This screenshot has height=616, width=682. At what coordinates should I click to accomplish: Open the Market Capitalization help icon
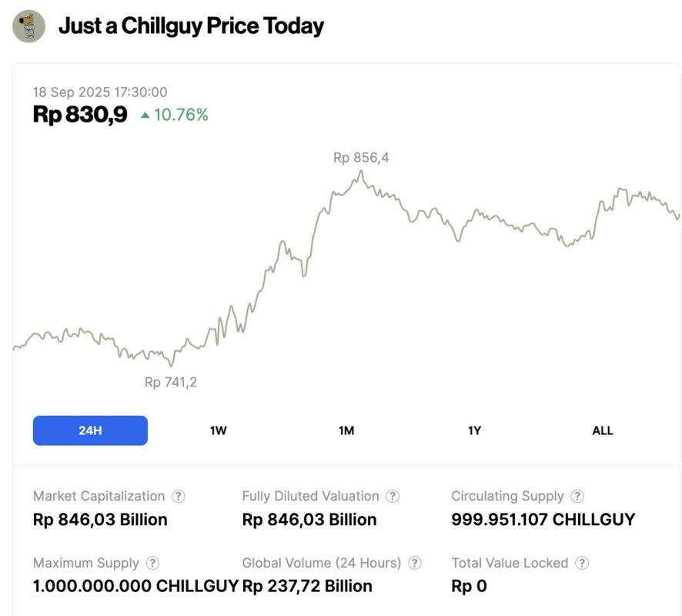[x=179, y=497]
